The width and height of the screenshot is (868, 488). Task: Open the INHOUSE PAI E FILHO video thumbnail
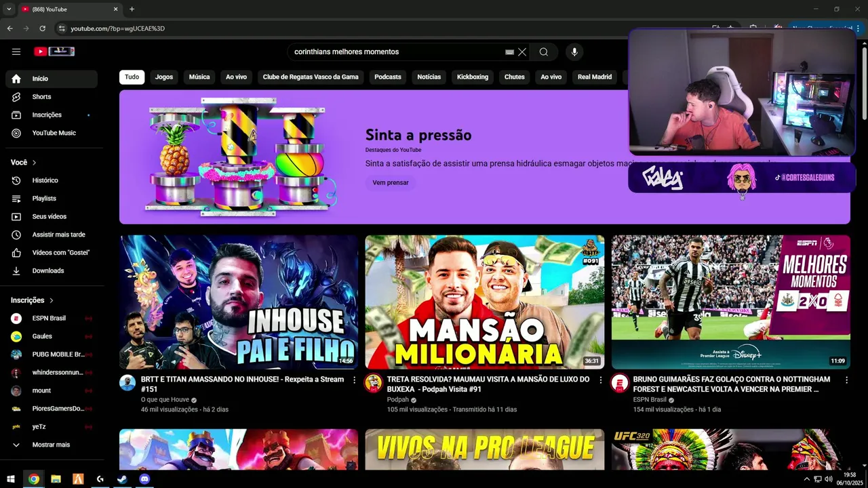(x=239, y=302)
